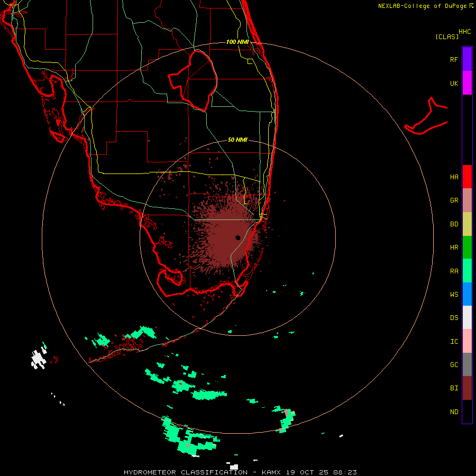This screenshot has height=476, width=476.
Task: Select the GR pink legend swatch
Action: click(467, 200)
